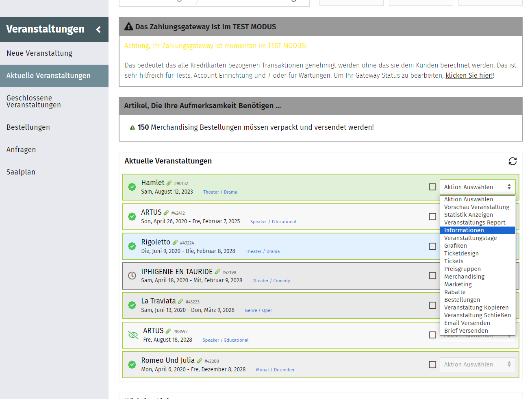Click the refresh icon in Aktuelle Veranstaltungen
The width and height of the screenshot is (532, 399).
(x=512, y=161)
